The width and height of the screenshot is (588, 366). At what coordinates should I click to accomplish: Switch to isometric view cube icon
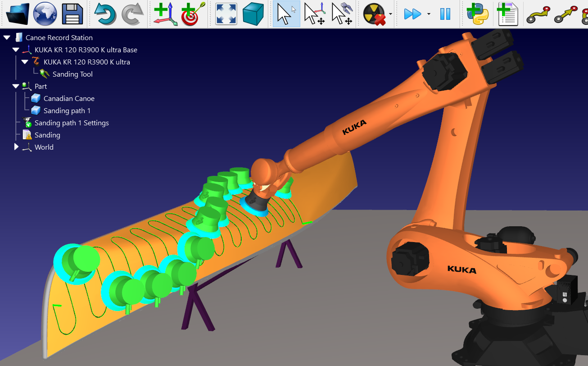(253, 14)
